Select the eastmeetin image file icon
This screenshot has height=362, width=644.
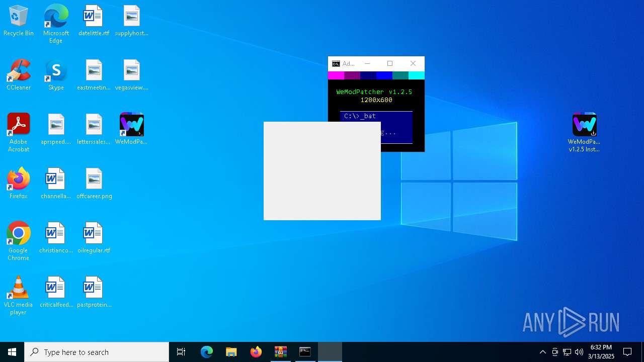[x=94, y=75]
